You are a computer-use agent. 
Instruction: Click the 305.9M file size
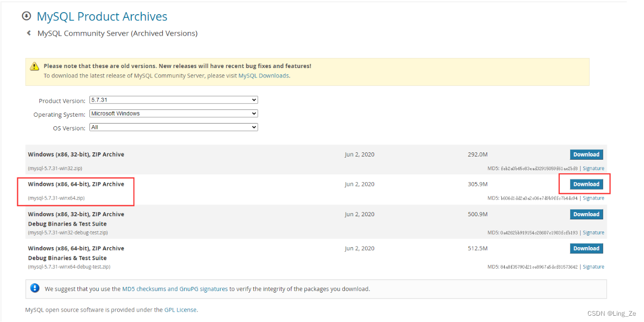point(478,184)
